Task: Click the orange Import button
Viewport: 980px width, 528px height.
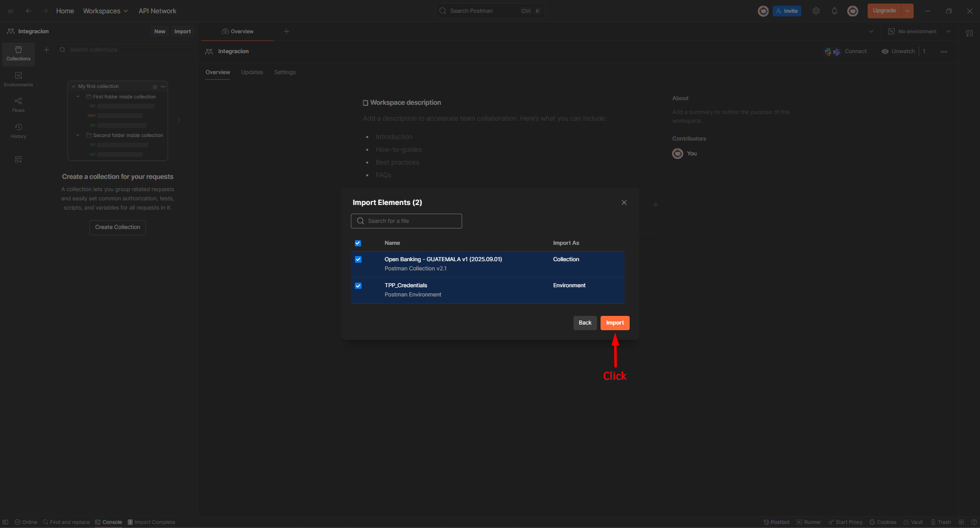Action: point(615,323)
